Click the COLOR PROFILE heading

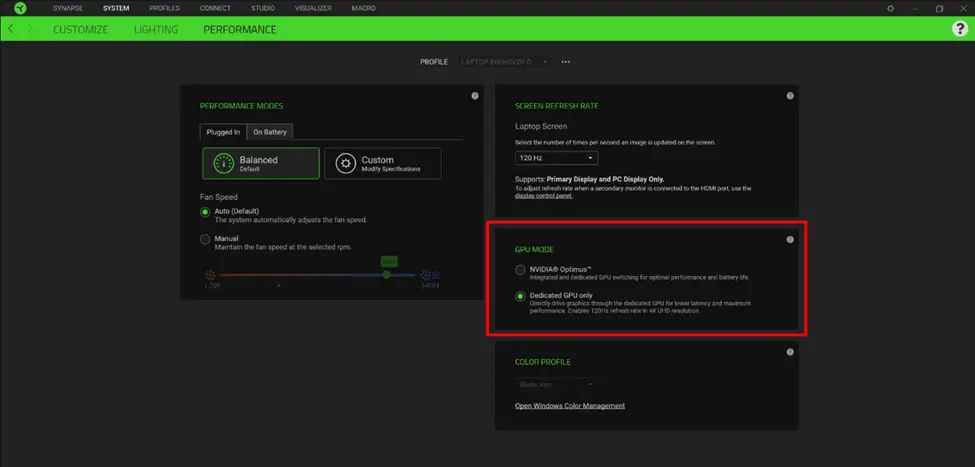point(543,362)
